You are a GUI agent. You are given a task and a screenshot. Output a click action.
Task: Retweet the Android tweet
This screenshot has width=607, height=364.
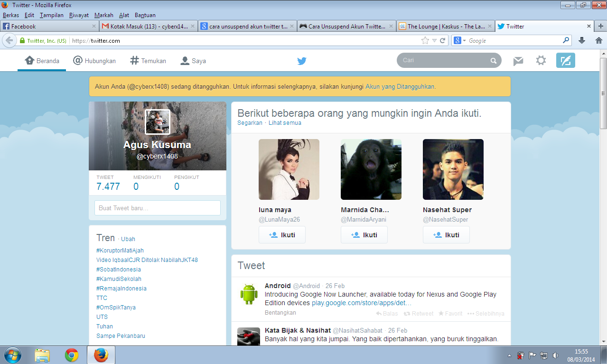[419, 314]
